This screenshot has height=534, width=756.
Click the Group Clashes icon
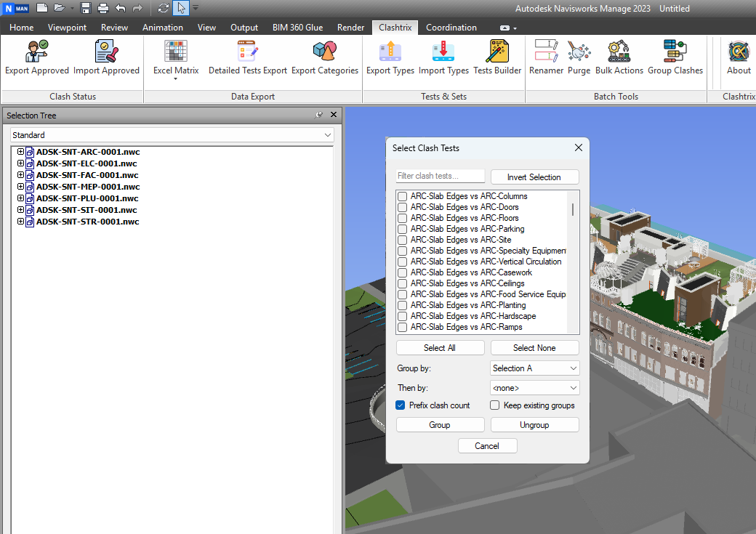(x=675, y=52)
